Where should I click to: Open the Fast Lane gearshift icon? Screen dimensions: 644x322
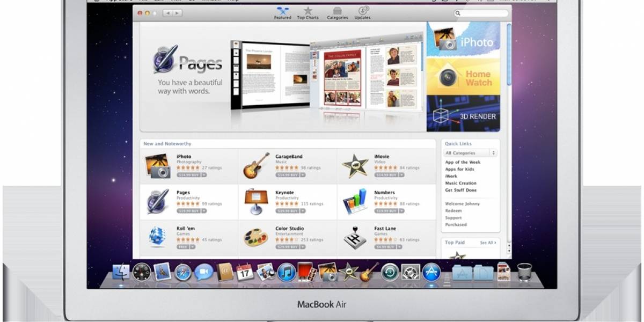click(x=355, y=237)
